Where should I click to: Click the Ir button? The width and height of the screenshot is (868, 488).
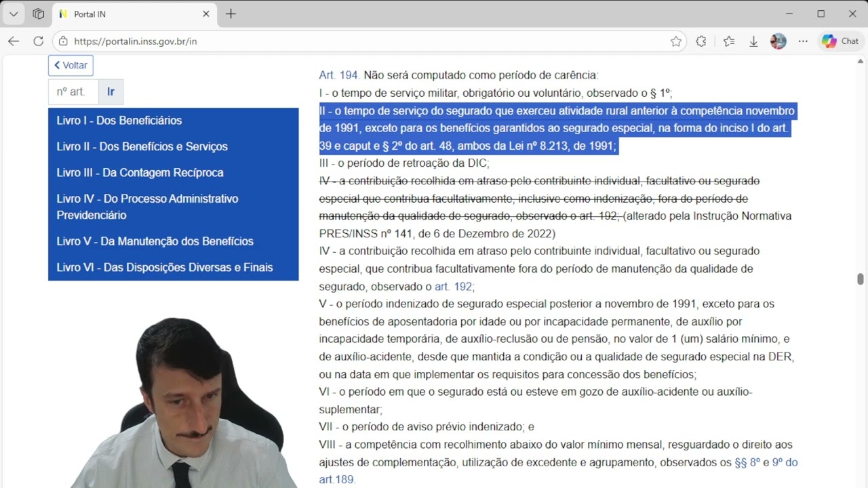click(111, 91)
